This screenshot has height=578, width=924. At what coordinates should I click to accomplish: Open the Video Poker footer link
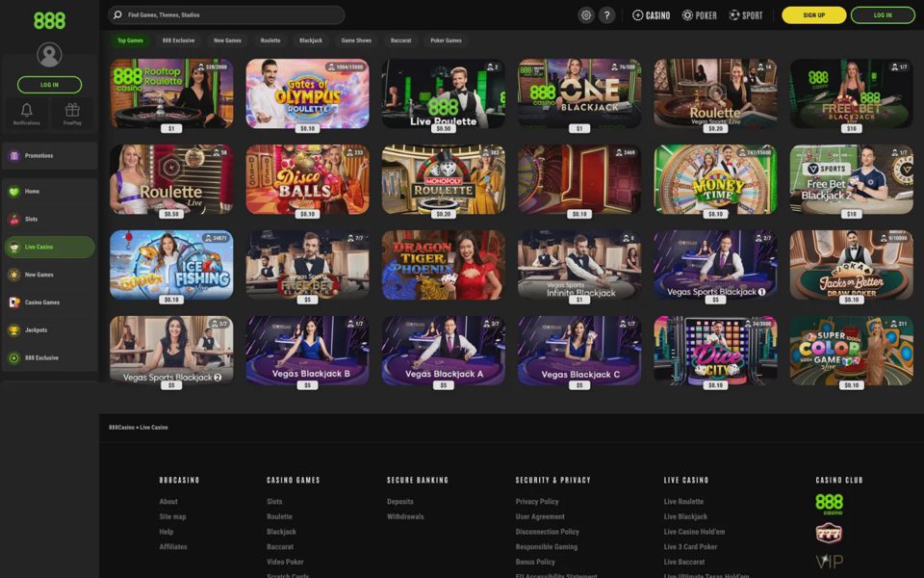[285, 562]
